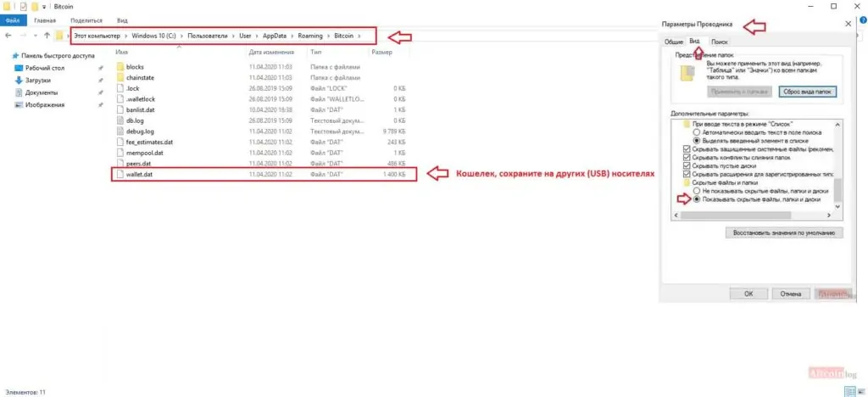The height and width of the screenshot is (397, 868).
Task: Expand the chevron after Этот компьютер
Action: pos(125,36)
